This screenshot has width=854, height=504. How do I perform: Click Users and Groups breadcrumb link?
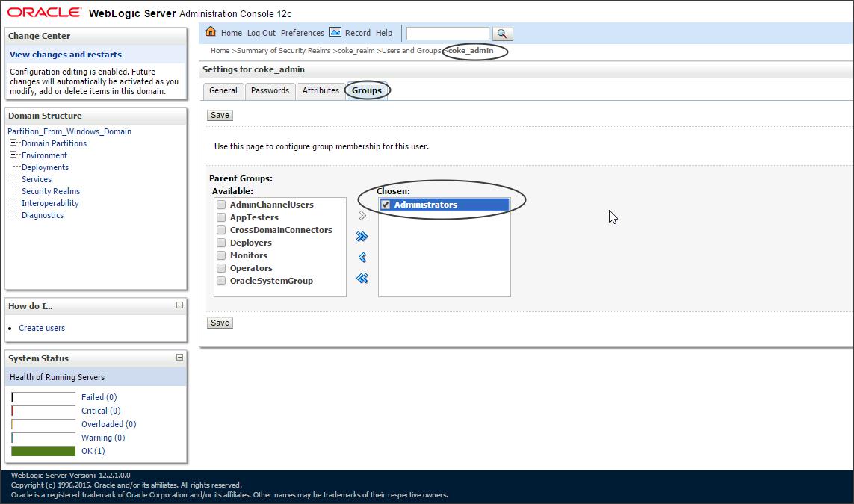click(x=411, y=51)
